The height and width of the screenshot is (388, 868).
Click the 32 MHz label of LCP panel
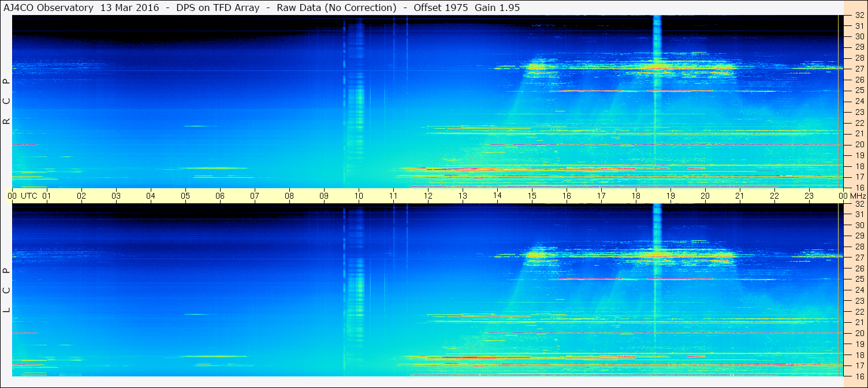(859, 204)
